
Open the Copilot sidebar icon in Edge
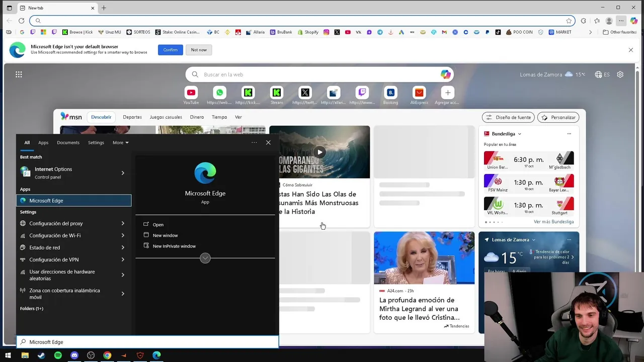point(634,21)
